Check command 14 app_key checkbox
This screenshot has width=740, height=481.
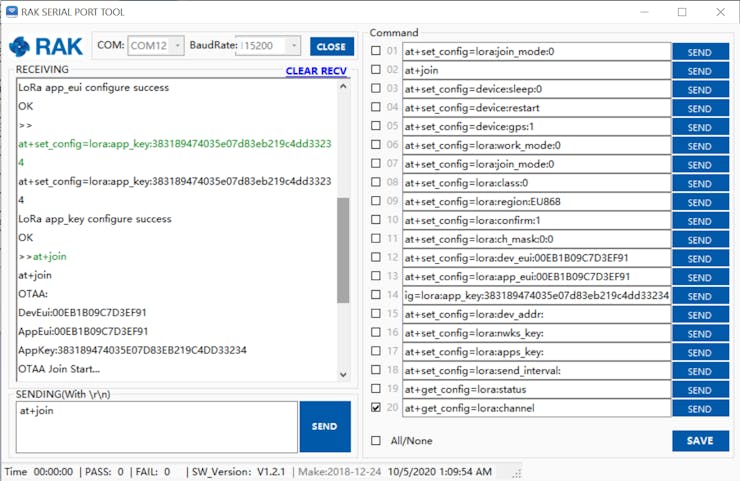376,295
